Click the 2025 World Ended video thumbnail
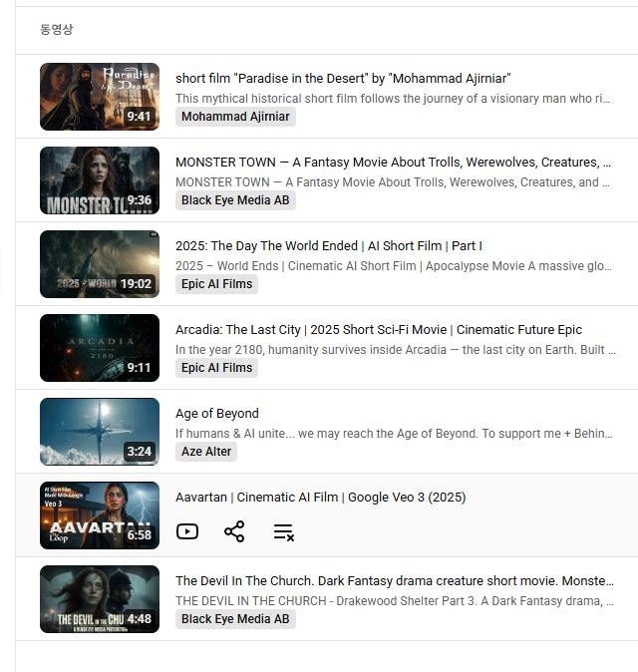 tap(100, 264)
